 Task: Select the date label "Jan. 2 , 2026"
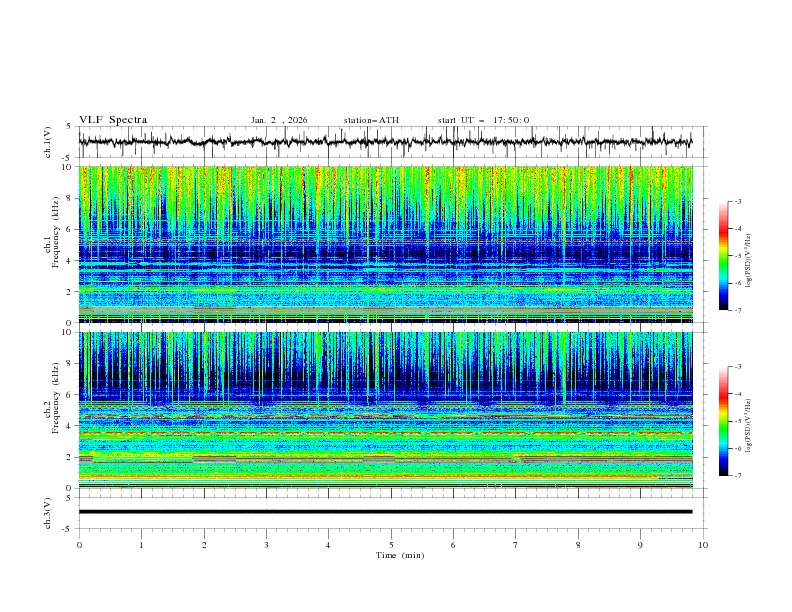279,120
